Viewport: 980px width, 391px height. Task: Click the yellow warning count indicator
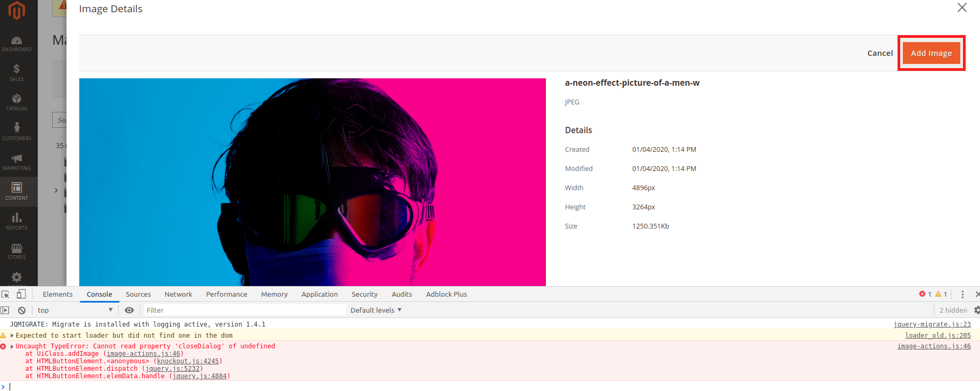pos(941,294)
